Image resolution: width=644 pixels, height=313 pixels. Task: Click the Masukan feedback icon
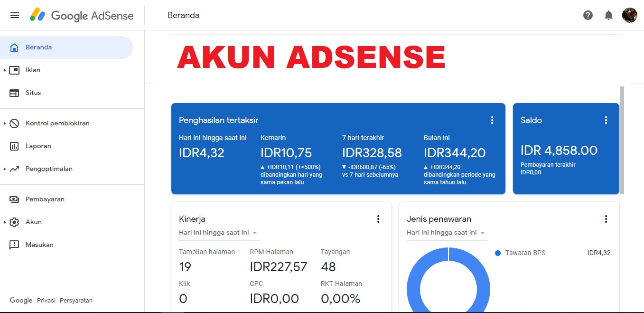14,245
